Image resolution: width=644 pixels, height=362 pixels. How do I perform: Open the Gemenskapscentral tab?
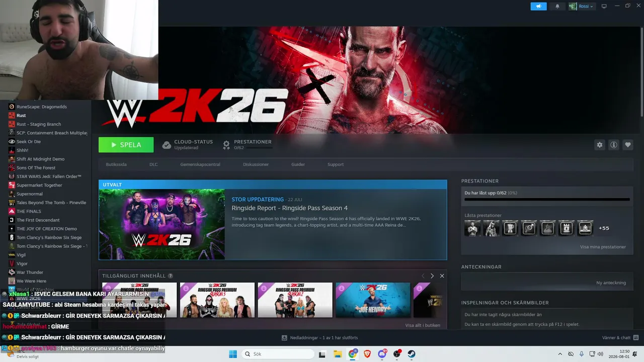pyautogui.click(x=200, y=164)
